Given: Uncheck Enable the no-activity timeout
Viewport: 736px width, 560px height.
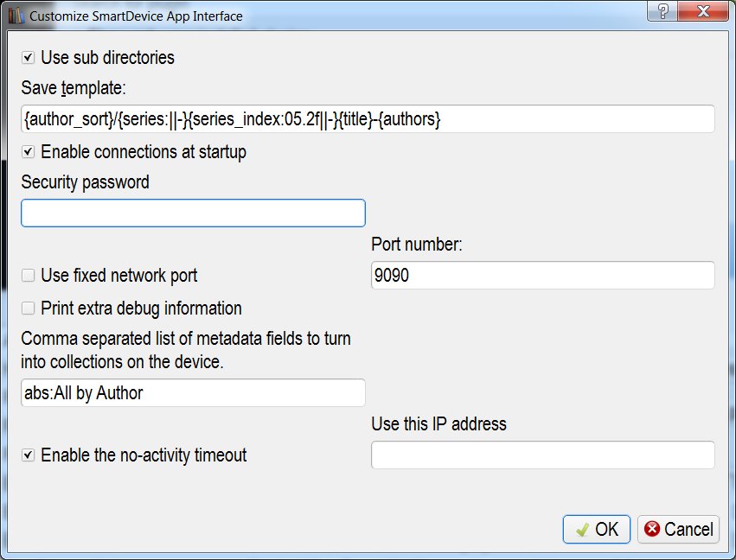Looking at the screenshot, I should [x=29, y=455].
